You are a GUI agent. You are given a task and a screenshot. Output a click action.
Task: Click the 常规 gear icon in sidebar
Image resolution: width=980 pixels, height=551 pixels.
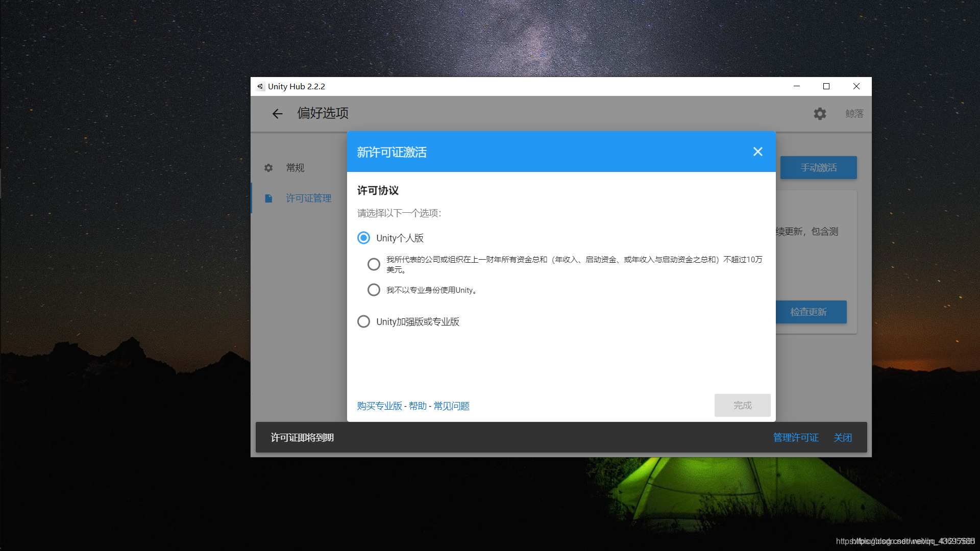pos(268,168)
